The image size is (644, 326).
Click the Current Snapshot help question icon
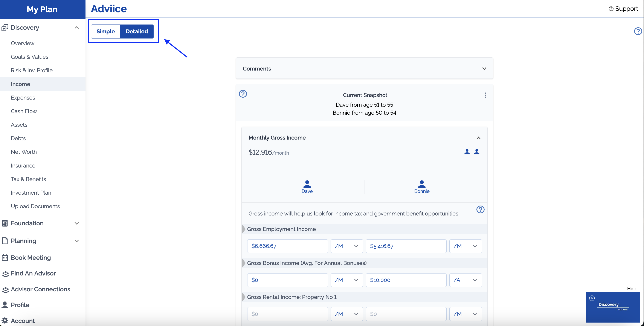[x=243, y=94]
